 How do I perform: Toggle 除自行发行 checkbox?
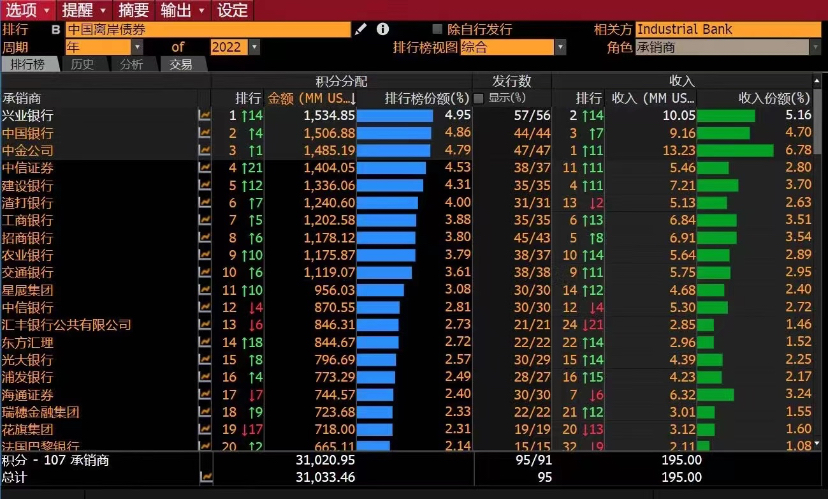point(437,29)
